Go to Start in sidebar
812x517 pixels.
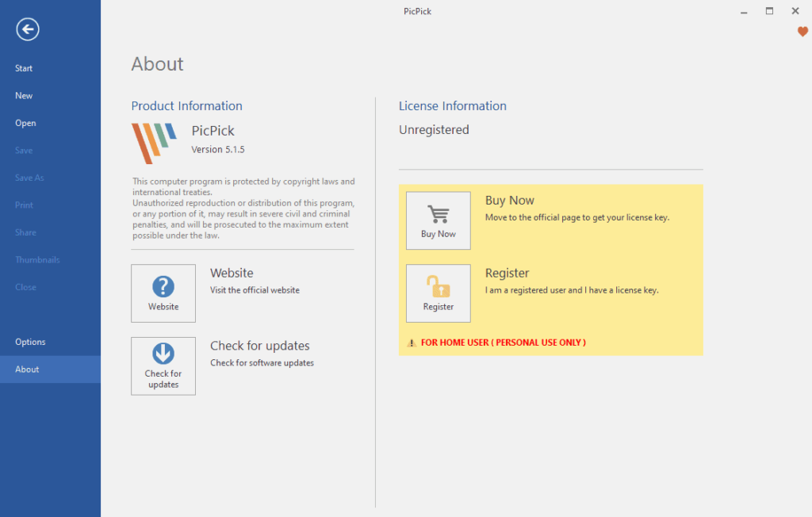[24, 68]
